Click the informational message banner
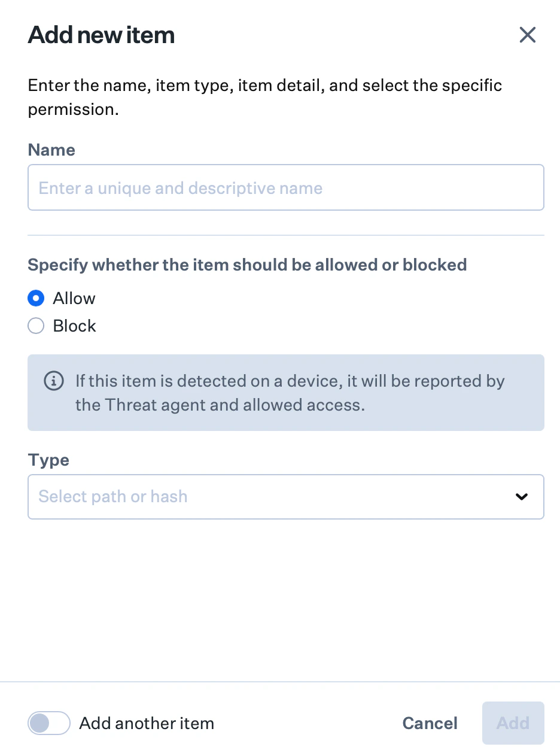The height and width of the screenshot is (753, 560). click(285, 393)
